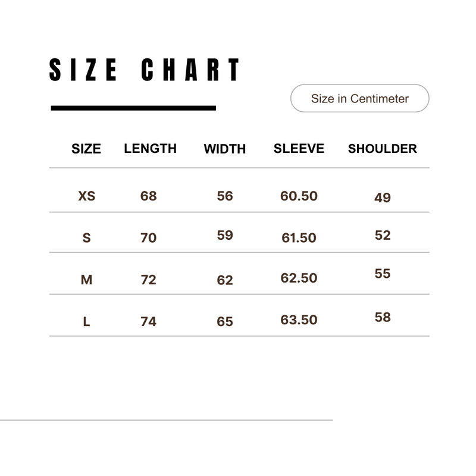This screenshot has width=476, height=476.
Task: Select the L shoulder value 58
Action: 383,317
